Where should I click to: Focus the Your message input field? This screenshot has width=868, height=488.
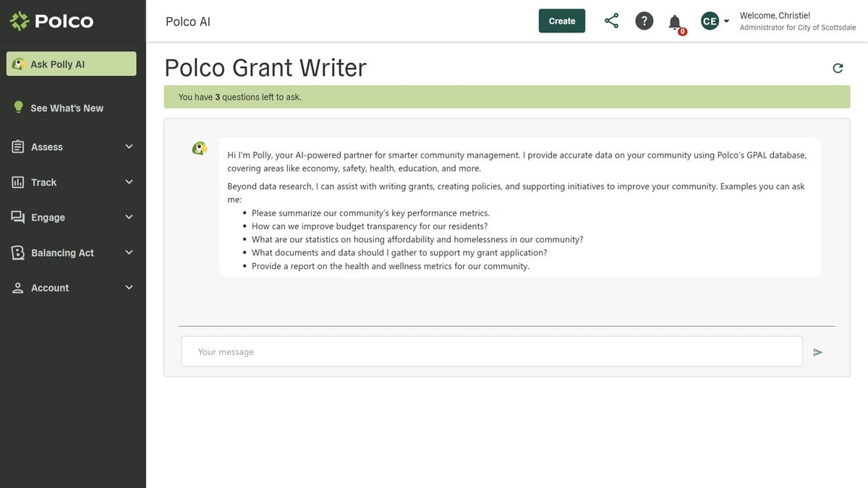(492, 352)
